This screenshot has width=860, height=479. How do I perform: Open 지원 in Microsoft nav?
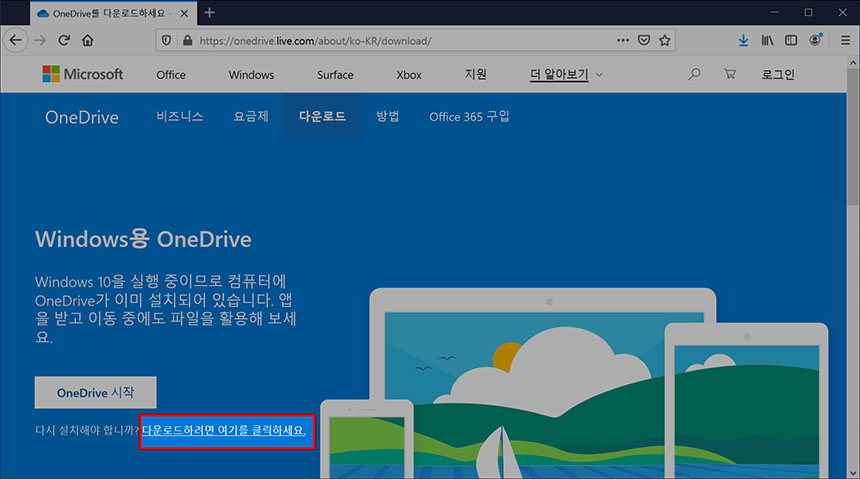[x=476, y=74]
